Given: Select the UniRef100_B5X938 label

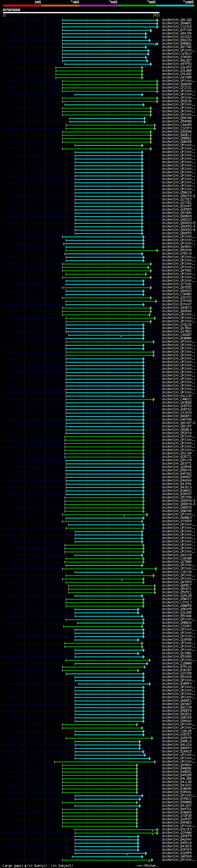Looking at the screenshot, I should click(x=177, y=250).
